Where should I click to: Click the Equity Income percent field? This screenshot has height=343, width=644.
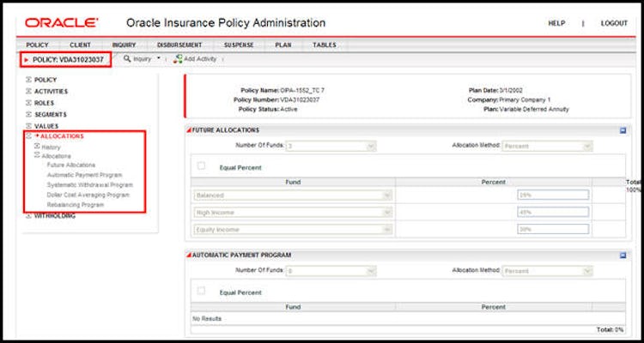553,229
